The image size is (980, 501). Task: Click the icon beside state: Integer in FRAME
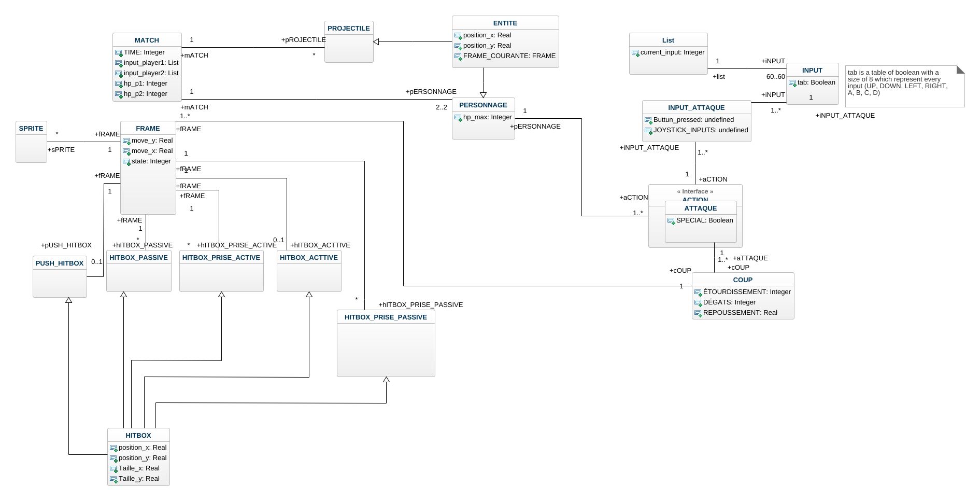(x=126, y=162)
